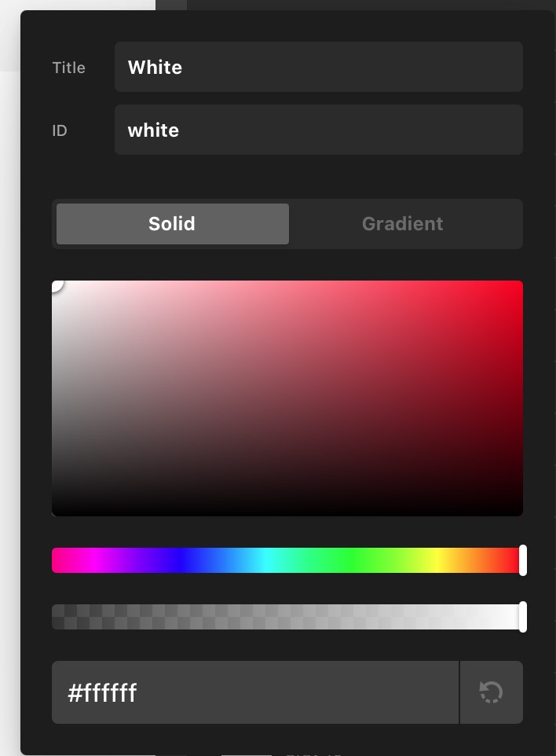Select the Solid tab

pyautogui.click(x=173, y=224)
